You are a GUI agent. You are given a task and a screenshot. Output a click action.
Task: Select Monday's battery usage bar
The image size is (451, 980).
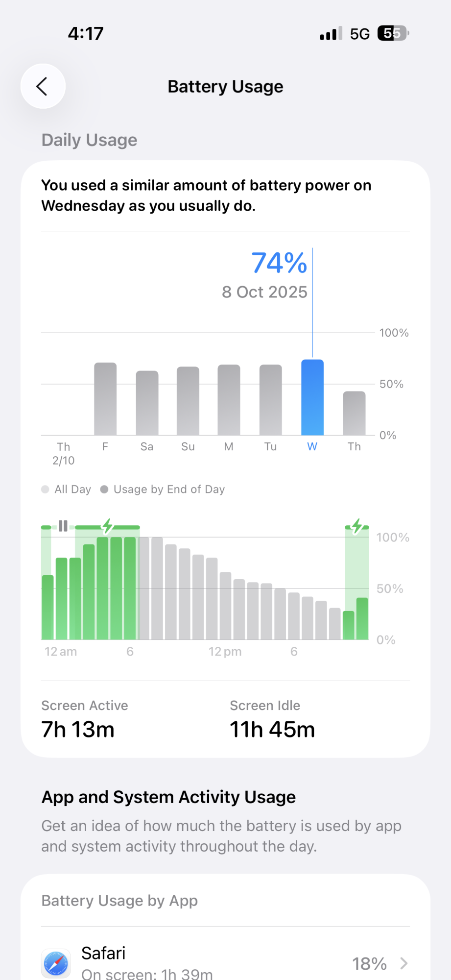pyautogui.click(x=229, y=399)
